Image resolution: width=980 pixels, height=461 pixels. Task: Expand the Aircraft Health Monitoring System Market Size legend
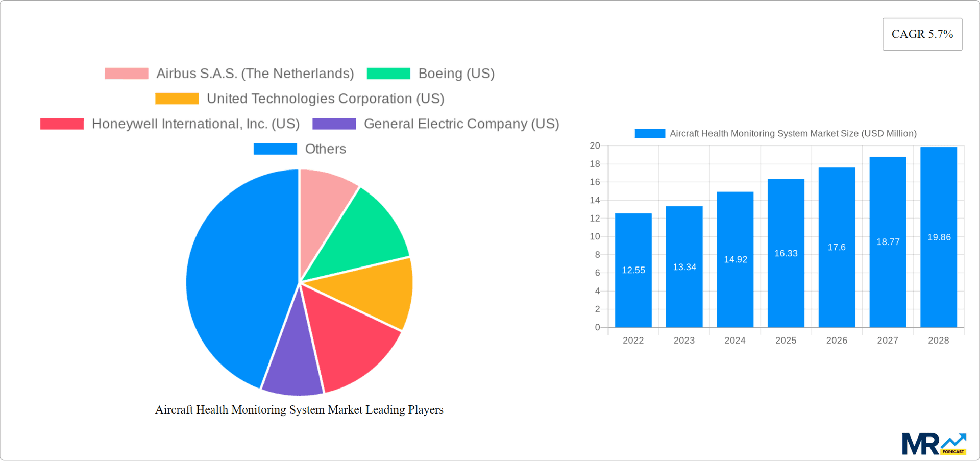point(793,133)
